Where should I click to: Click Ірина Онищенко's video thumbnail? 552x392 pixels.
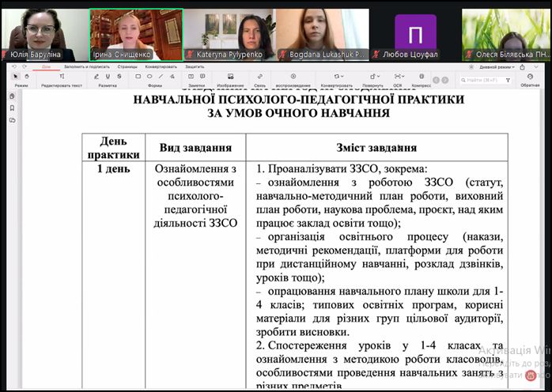[x=136, y=35]
